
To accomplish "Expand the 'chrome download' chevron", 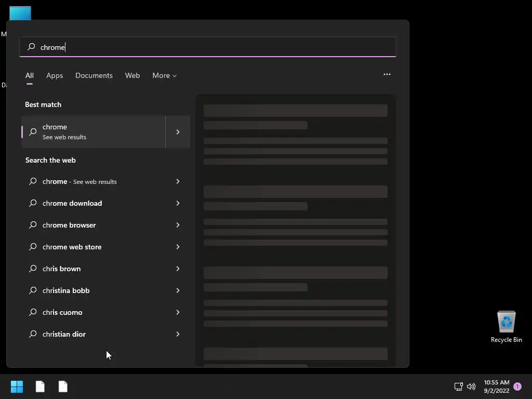I will click(x=178, y=203).
